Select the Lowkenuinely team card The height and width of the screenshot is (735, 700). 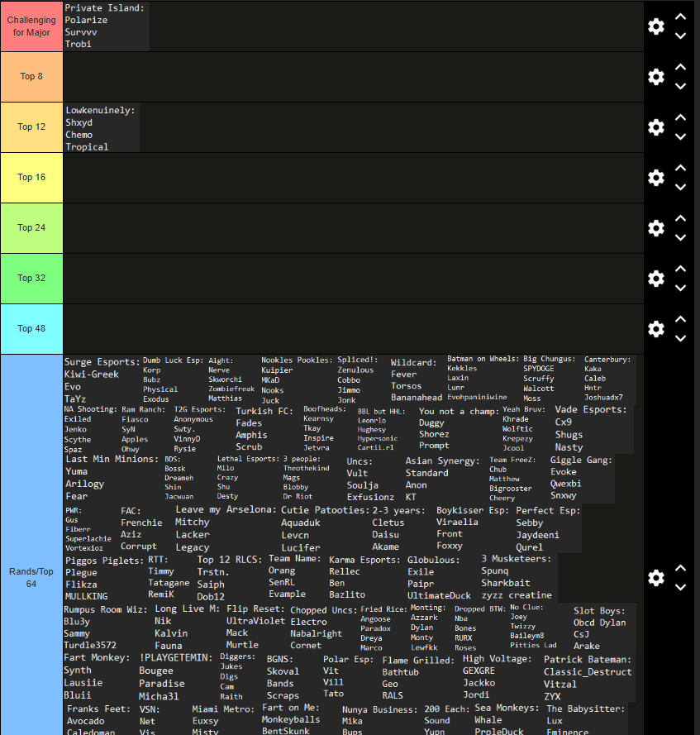click(x=101, y=128)
